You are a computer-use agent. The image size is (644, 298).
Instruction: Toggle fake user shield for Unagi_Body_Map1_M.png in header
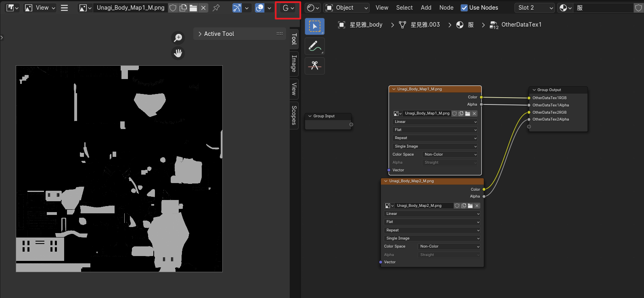click(173, 8)
